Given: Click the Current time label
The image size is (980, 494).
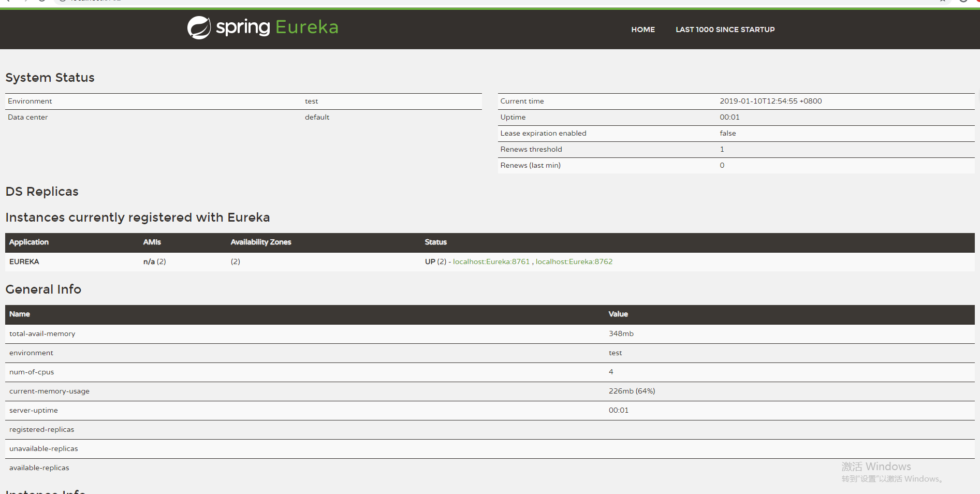Looking at the screenshot, I should pos(522,101).
